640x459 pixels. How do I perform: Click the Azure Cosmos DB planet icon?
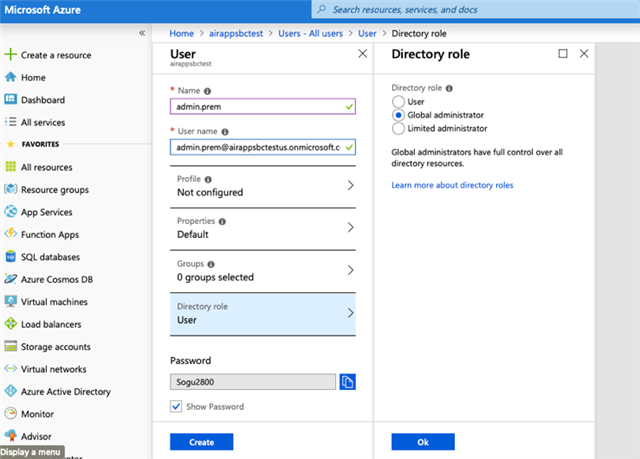(11, 279)
